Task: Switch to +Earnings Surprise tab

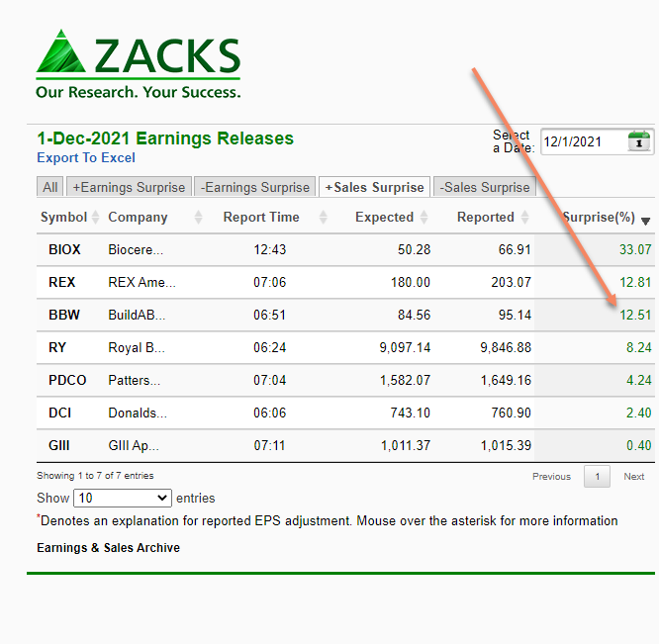Action: click(x=129, y=187)
